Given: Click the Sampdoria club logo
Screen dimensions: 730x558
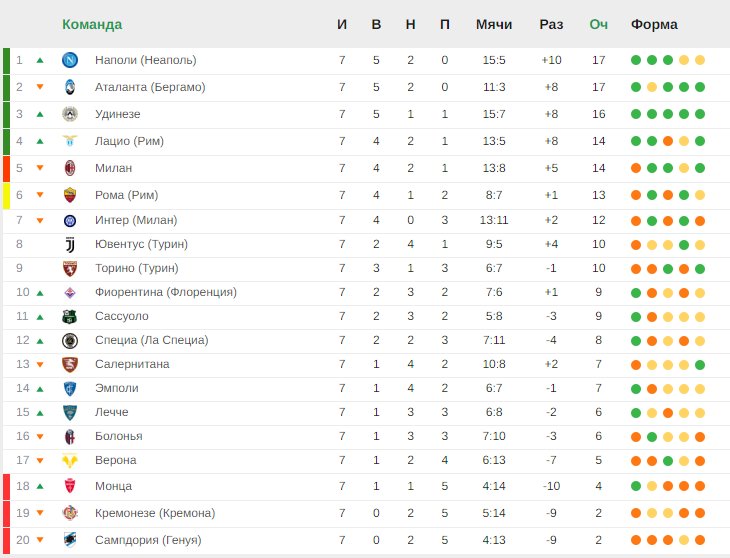Looking at the screenshot, I should pos(70,540).
